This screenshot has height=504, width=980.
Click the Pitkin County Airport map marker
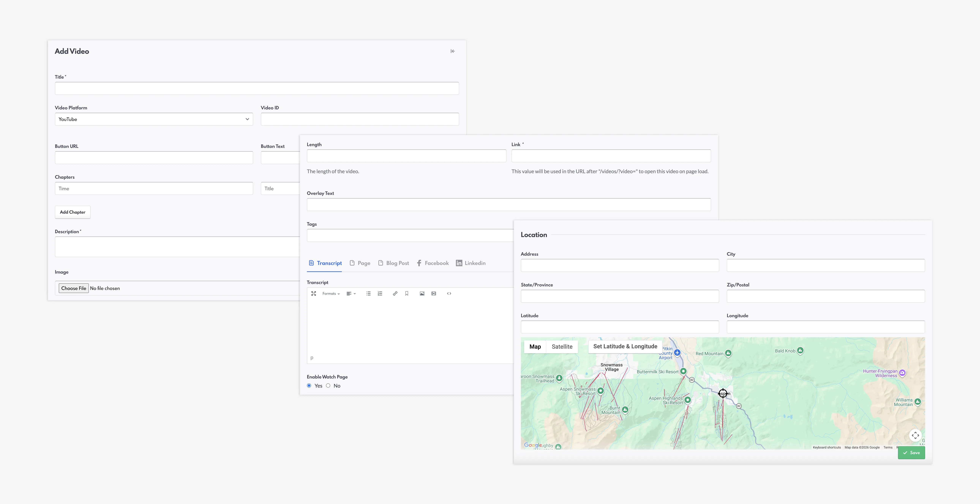[677, 353]
